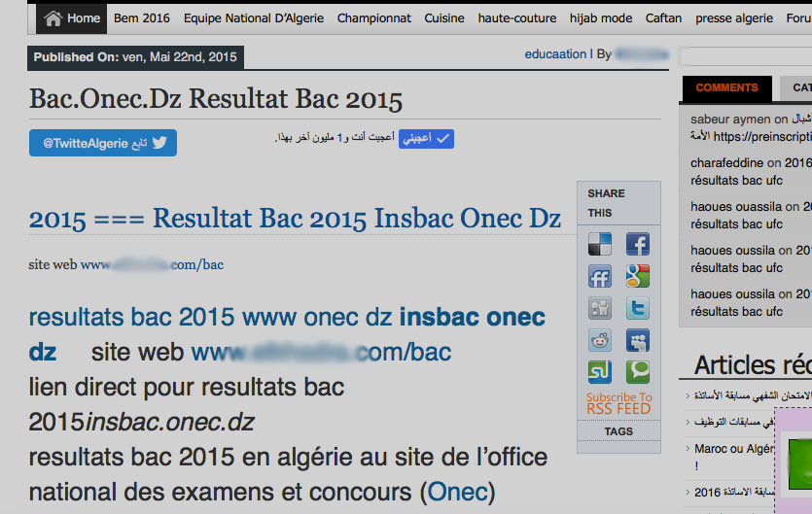Screen dimensions: 812x514
Task: Open haoues ouassila comment link
Action: point(736,207)
